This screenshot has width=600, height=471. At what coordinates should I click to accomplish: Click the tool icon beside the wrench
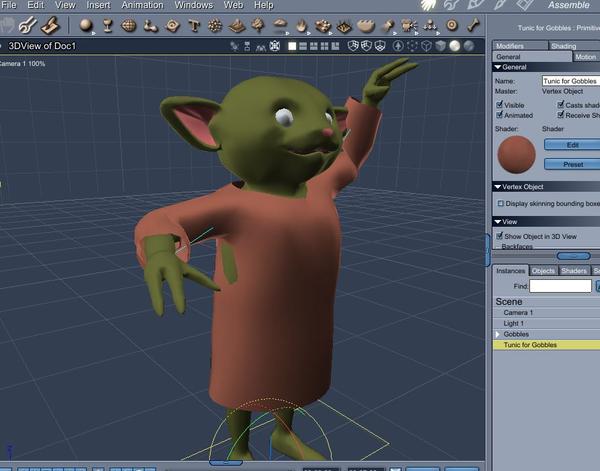pyautogui.click(x=51, y=26)
